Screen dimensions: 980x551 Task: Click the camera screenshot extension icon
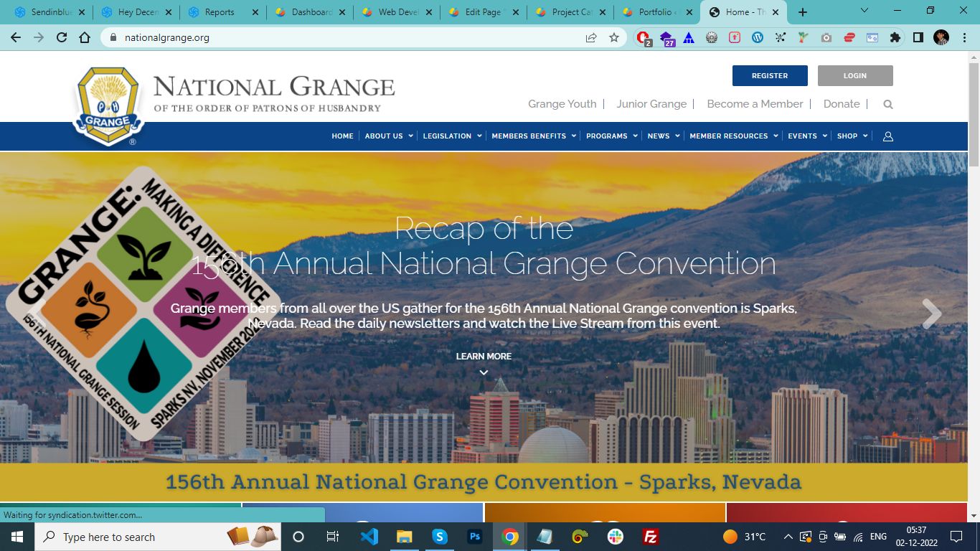tap(826, 37)
